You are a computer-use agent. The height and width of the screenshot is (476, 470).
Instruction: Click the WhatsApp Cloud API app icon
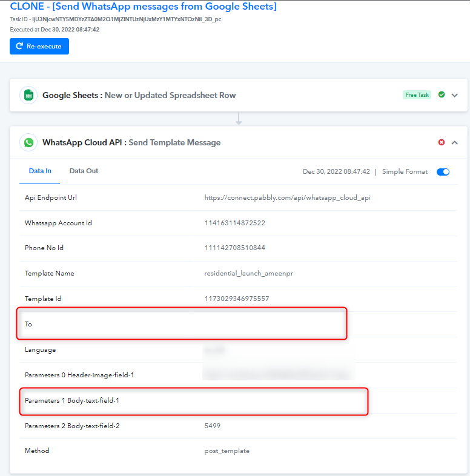click(28, 142)
